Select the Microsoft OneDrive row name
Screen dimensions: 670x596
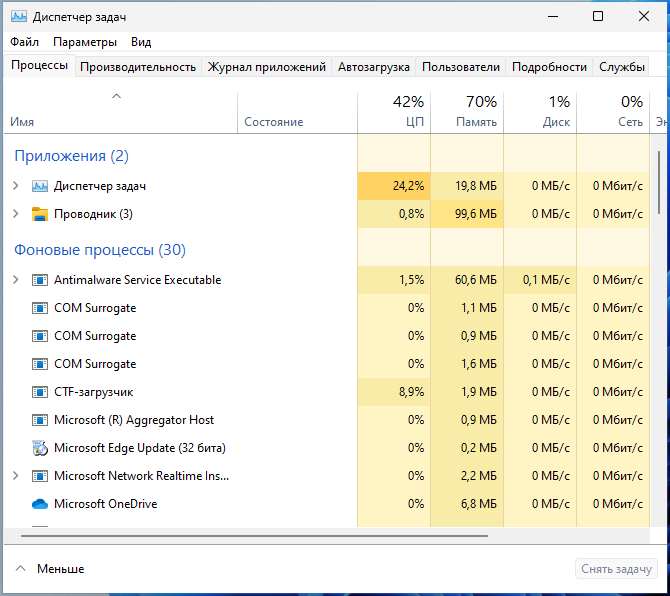(x=106, y=504)
